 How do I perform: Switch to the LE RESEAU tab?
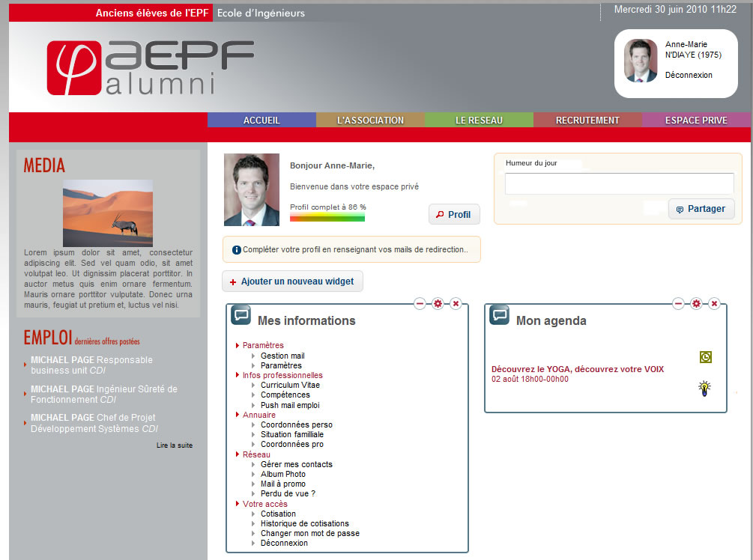click(479, 120)
